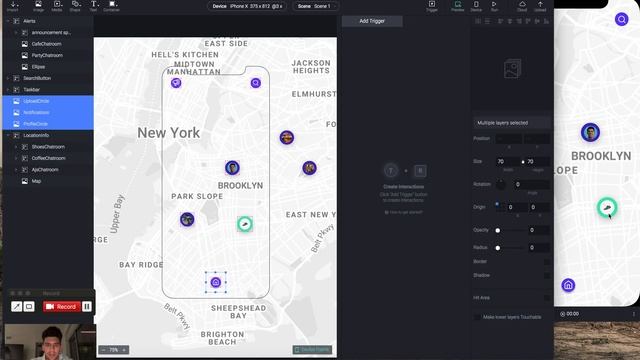Open the Scene selector dropdown
Image resolution: width=640 pixels, height=360 pixels.
(316, 6)
